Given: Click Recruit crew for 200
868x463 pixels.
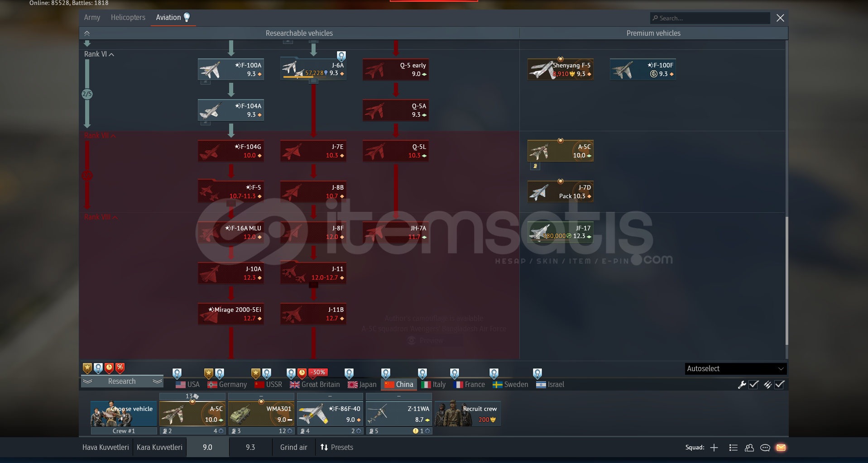Looking at the screenshot, I should coord(467,414).
